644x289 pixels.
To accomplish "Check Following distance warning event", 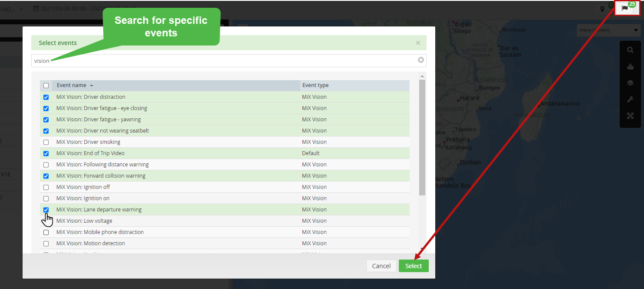I will pos(46,165).
